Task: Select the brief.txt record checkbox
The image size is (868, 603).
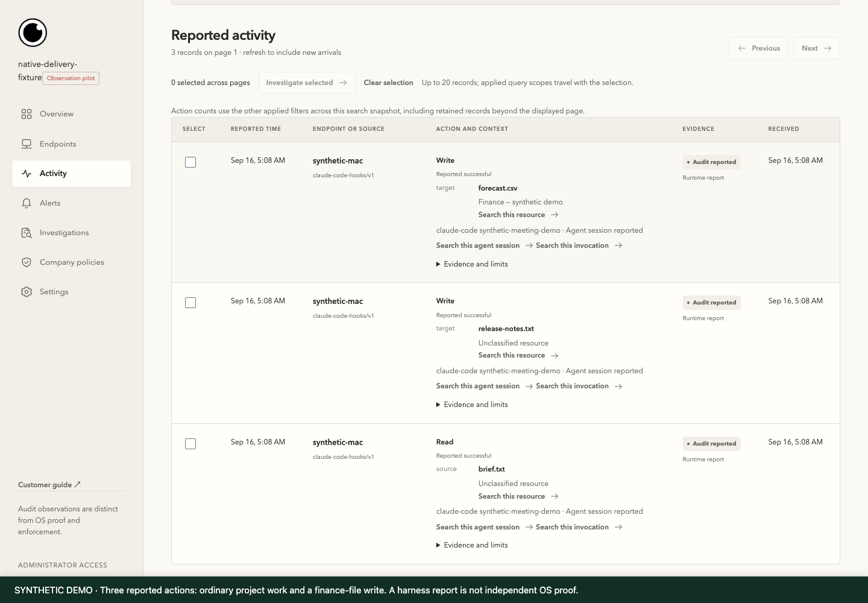Action: click(190, 444)
